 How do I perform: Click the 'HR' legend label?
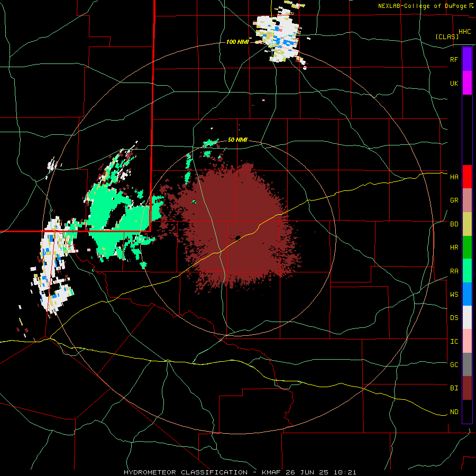tap(454, 248)
